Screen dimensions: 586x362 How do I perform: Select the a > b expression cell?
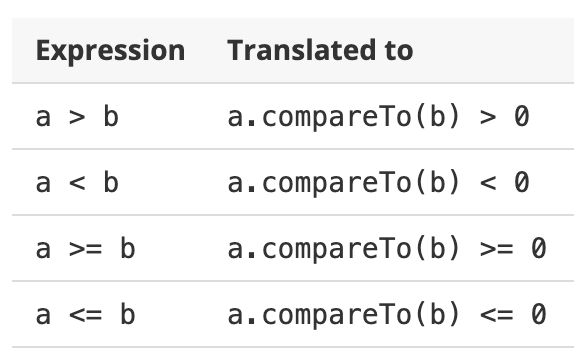[x=77, y=117]
